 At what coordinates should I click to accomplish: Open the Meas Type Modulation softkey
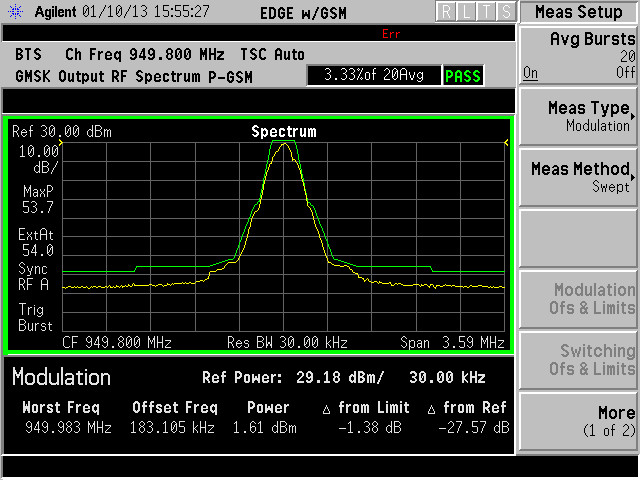578,117
